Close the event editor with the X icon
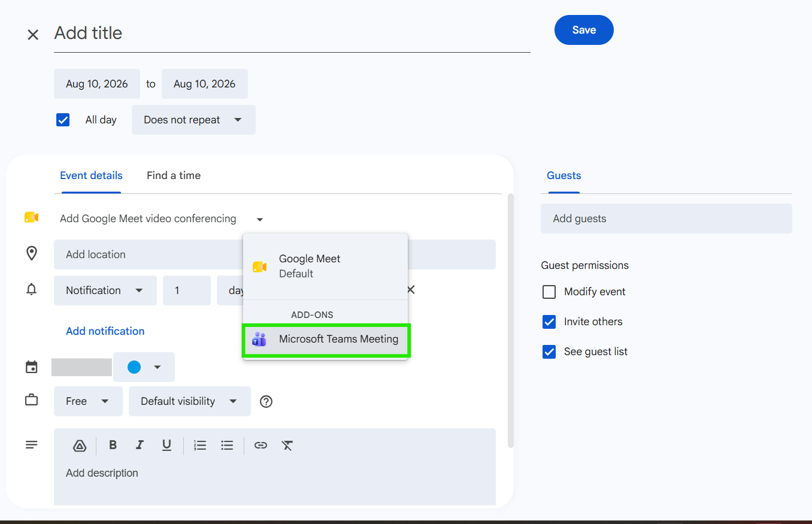Image resolution: width=812 pixels, height=524 pixels. point(33,35)
